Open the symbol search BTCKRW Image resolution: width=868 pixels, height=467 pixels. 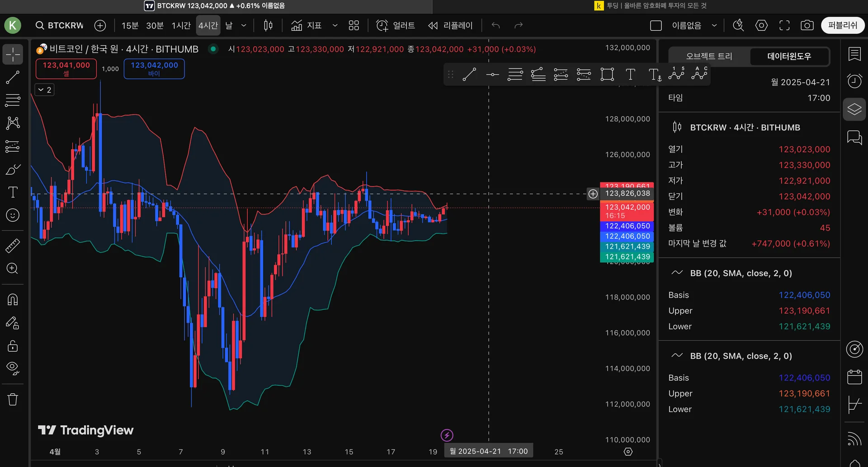(x=60, y=25)
